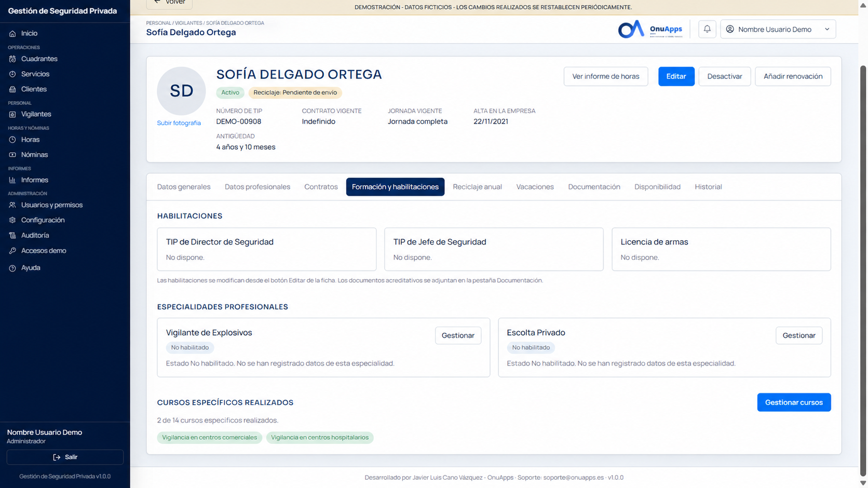Screen dimensions: 868x488
Task: Click Ver informe de horas button
Action: [x=606, y=76]
